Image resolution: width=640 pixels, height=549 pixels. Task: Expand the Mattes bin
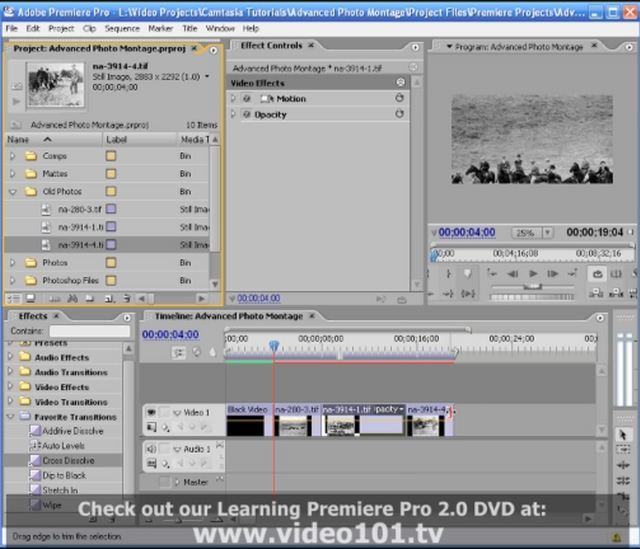13,173
